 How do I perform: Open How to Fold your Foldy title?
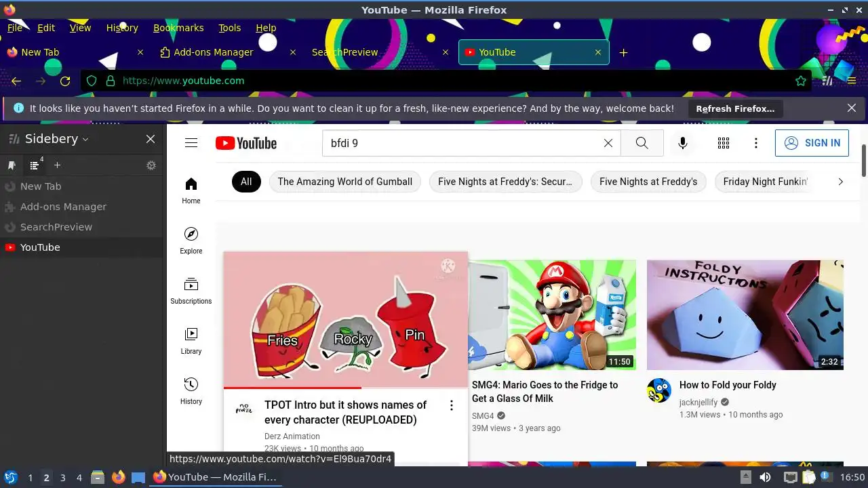[728, 385]
